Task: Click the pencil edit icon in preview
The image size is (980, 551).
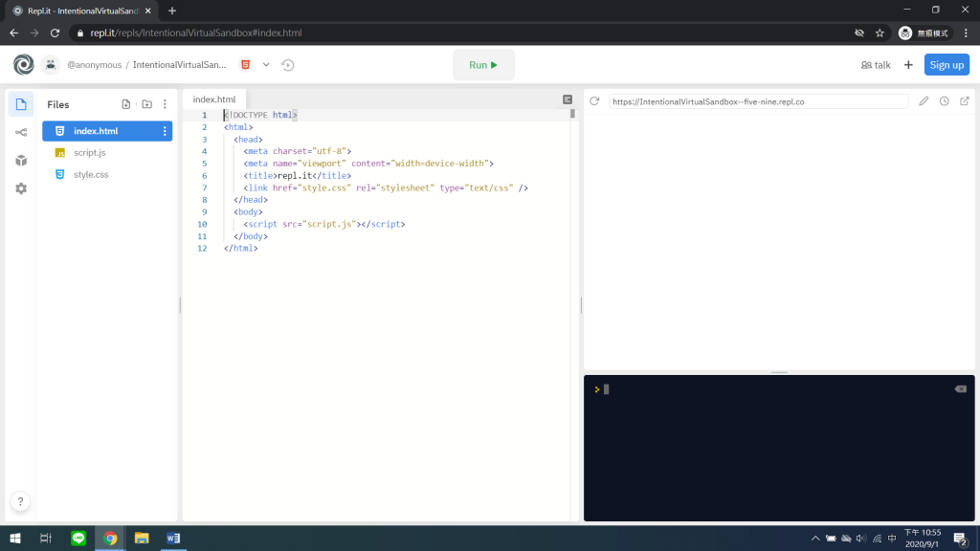Action: click(x=924, y=101)
